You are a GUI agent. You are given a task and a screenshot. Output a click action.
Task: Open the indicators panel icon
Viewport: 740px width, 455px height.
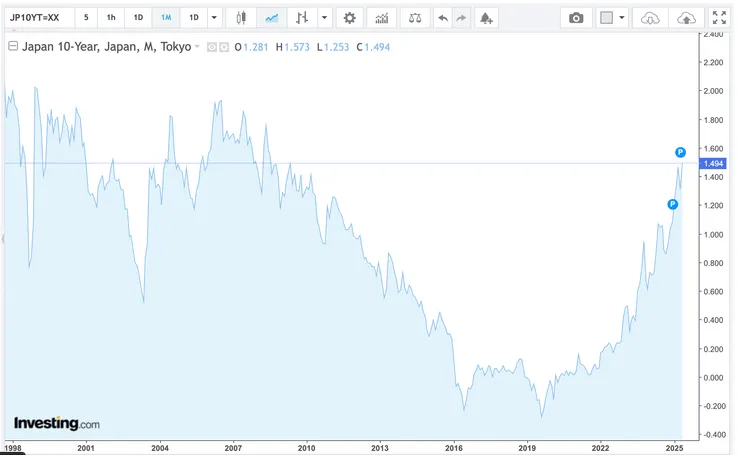[x=381, y=18]
